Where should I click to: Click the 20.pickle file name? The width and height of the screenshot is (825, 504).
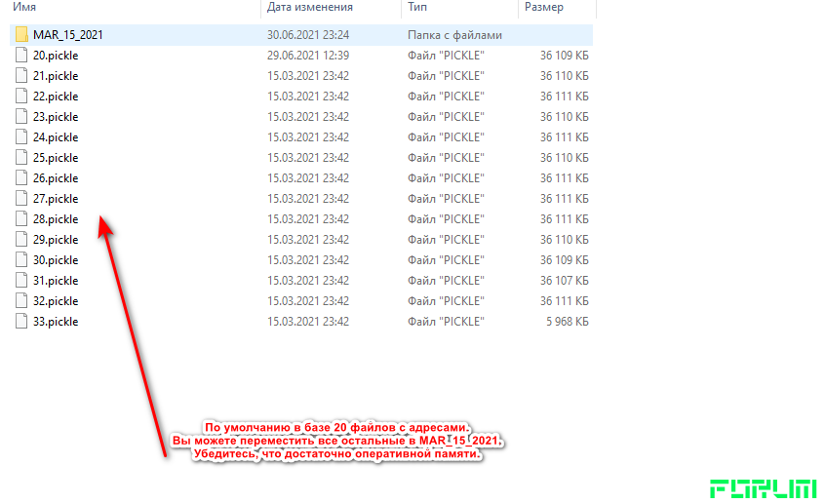(56, 56)
